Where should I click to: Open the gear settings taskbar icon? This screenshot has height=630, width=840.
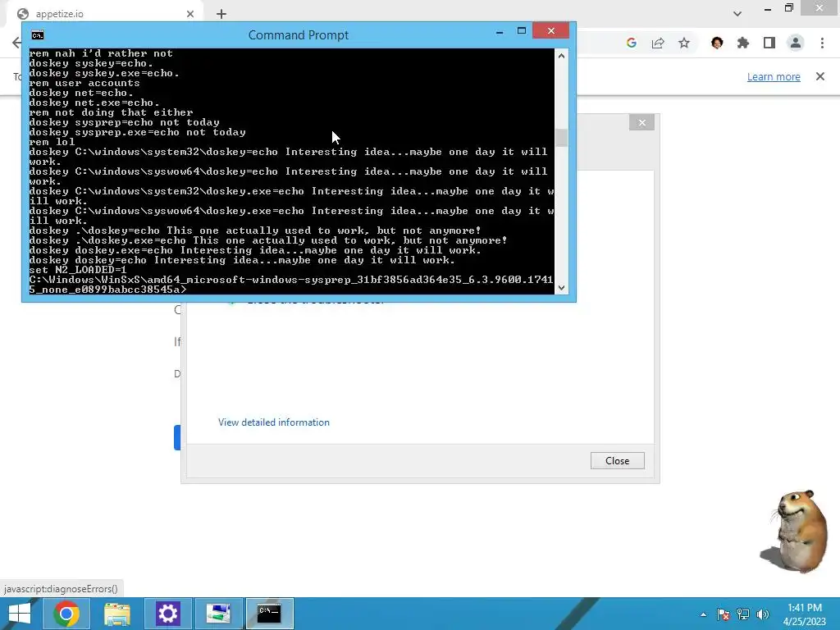167,614
